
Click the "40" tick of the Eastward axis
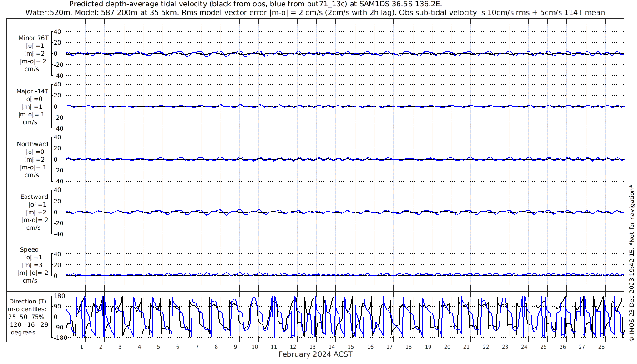point(58,190)
